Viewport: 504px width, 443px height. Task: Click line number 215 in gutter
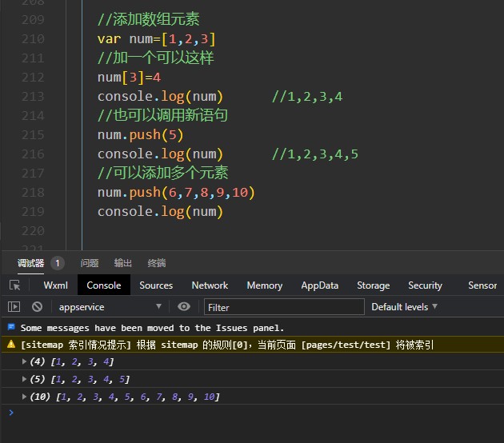(33, 134)
